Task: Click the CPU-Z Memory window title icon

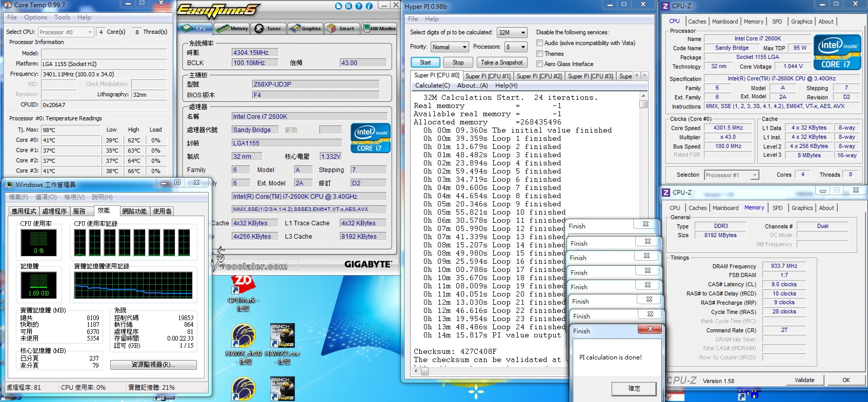Action: [667, 193]
